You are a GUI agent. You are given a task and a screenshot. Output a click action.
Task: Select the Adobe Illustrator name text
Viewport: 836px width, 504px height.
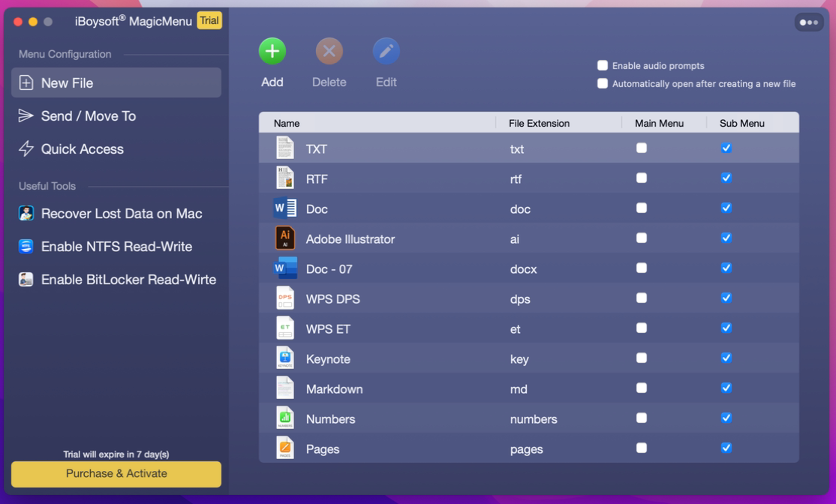pos(350,239)
